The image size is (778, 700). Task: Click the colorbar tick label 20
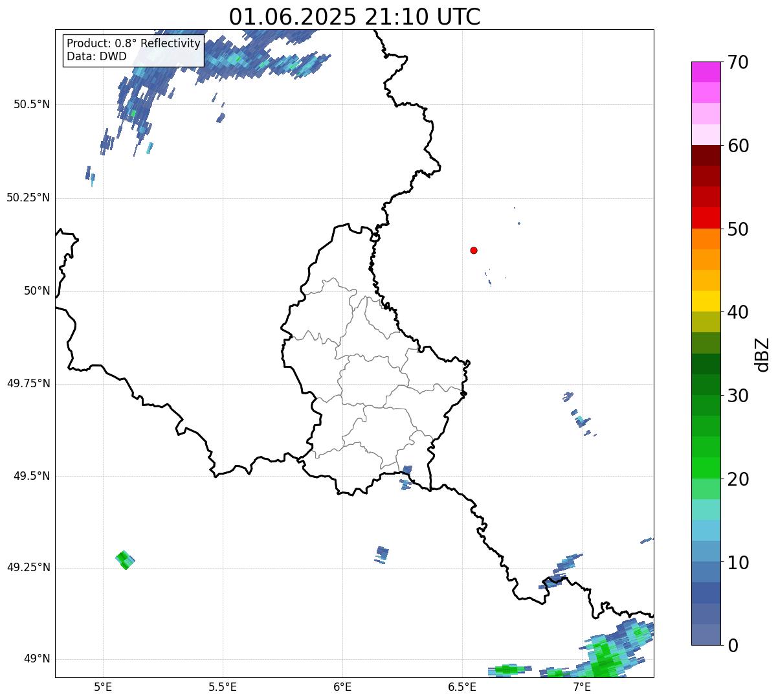pos(738,479)
